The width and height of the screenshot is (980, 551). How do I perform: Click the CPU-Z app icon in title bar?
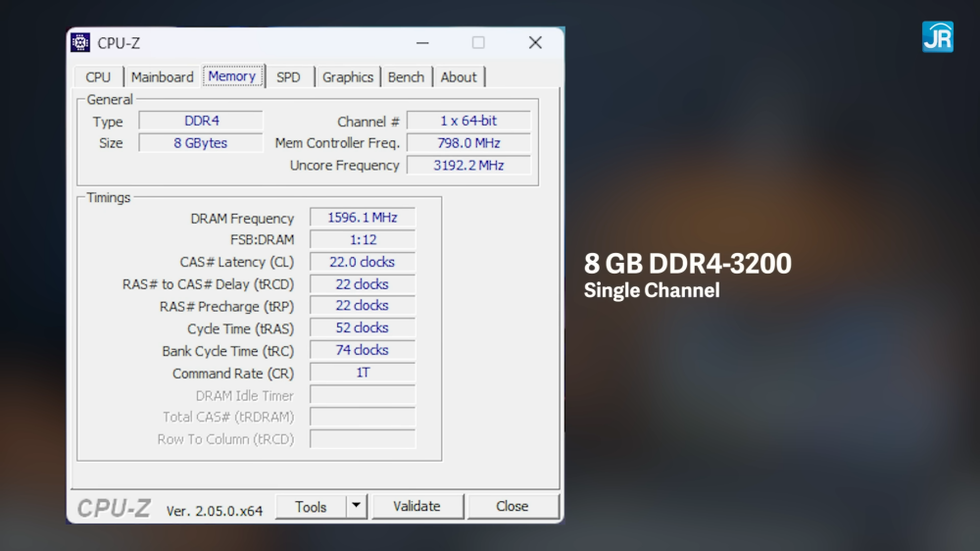[80, 43]
